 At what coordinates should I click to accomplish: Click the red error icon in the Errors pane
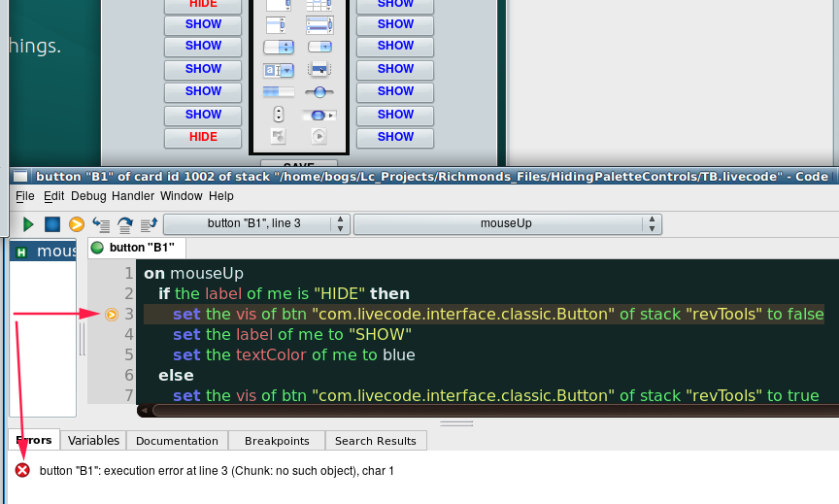(x=22, y=470)
